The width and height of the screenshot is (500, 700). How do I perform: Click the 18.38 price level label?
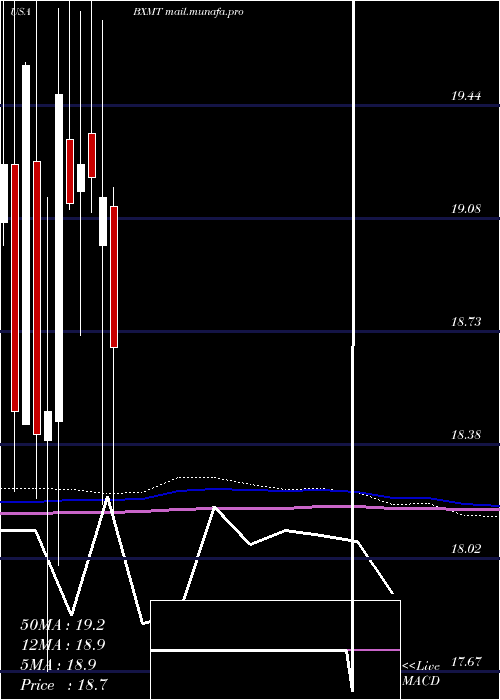pyautogui.click(x=466, y=434)
